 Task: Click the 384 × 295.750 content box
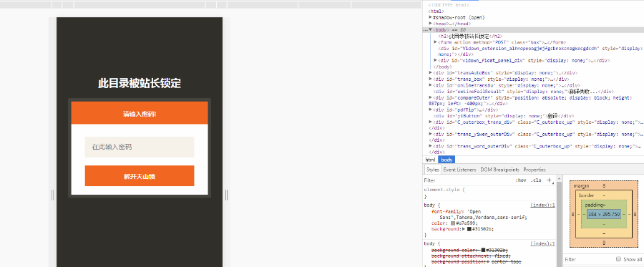click(603, 215)
